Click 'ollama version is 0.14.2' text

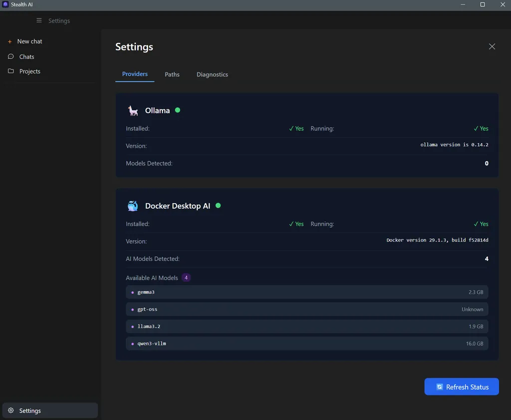coord(454,144)
